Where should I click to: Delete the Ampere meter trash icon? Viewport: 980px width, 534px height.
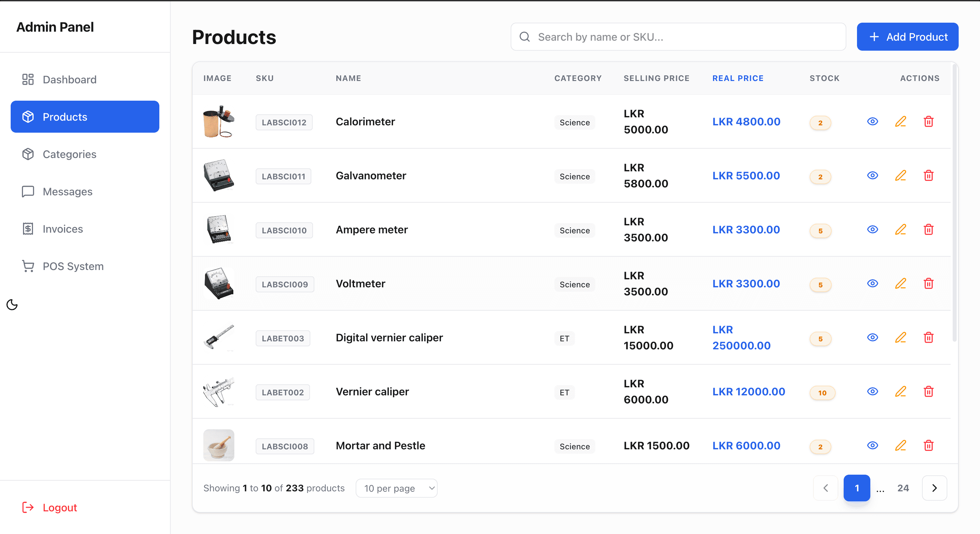(929, 229)
